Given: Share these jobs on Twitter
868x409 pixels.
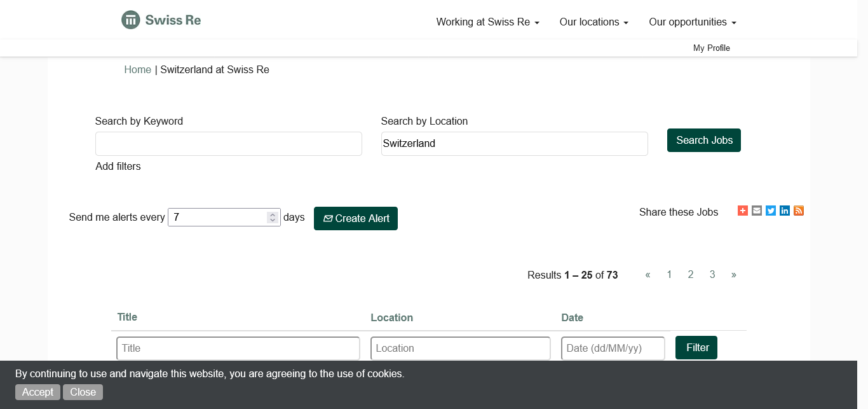Looking at the screenshot, I should pyautogui.click(x=770, y=211).
